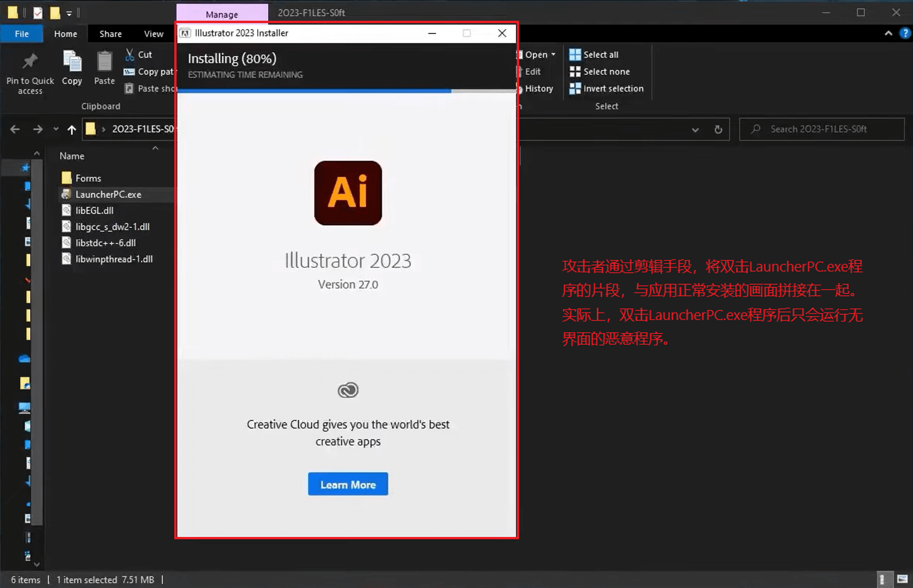Switch to large icons view in status bar

[x=902, y=579]
